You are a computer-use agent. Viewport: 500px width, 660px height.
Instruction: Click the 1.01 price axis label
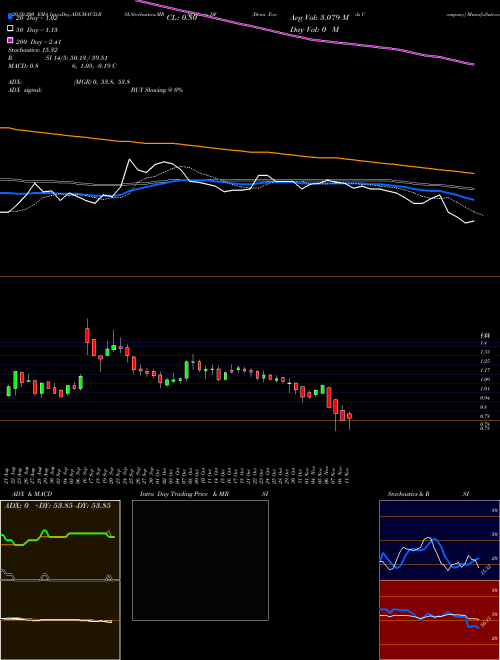(x=485, y=389)
